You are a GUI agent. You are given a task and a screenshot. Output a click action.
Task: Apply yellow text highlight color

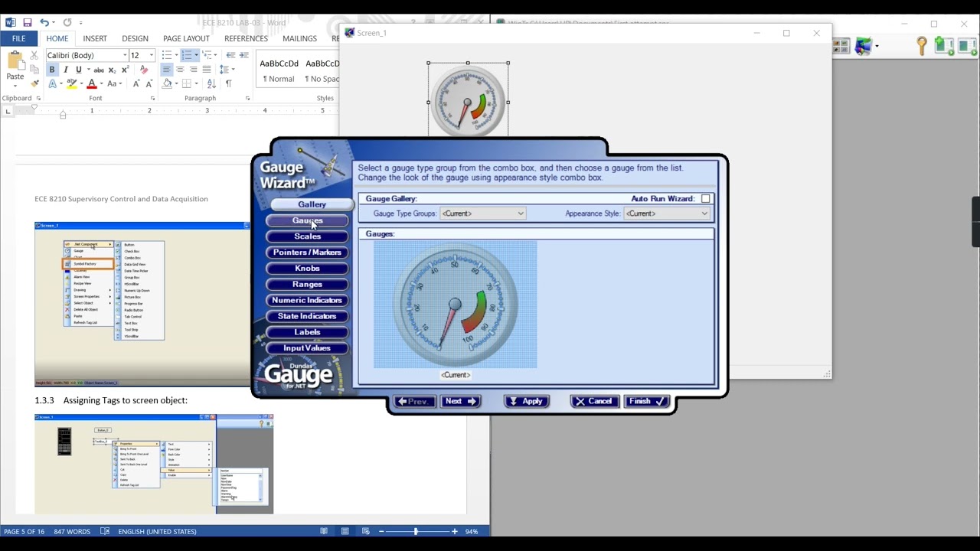72,83
